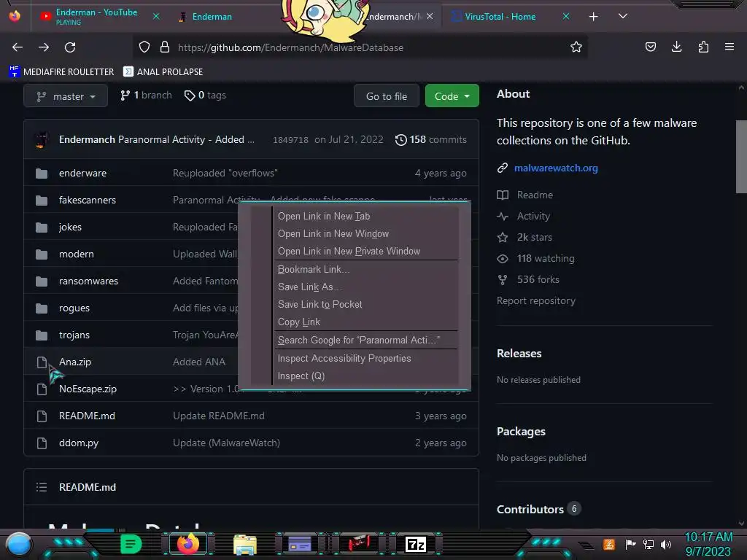List all tabs with the chevron button
Viewport: 747px width, 560px height.
pos(623,16)
